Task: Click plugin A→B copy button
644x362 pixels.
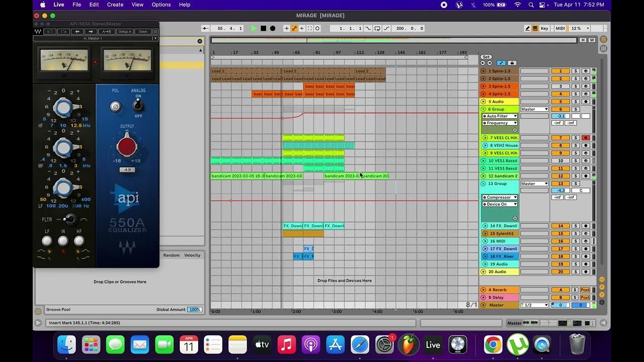Action: coord(107,32)
